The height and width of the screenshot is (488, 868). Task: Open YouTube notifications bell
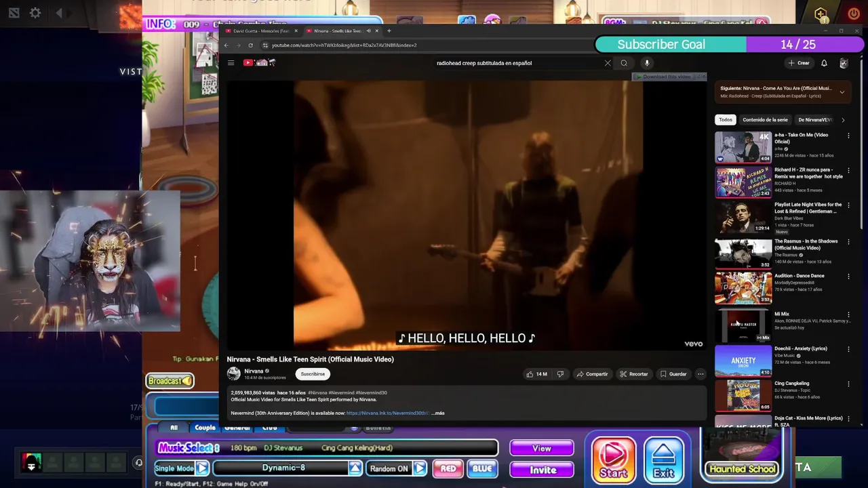[824, 63]
